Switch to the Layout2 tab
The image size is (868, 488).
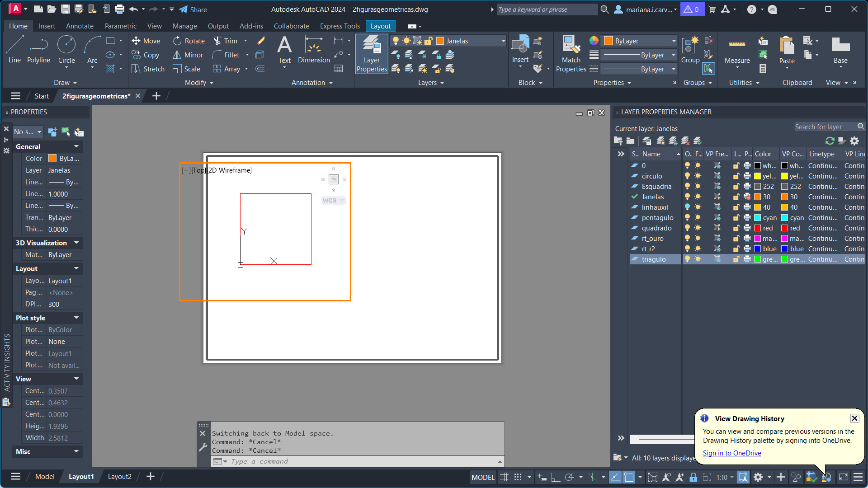[119, 477]
